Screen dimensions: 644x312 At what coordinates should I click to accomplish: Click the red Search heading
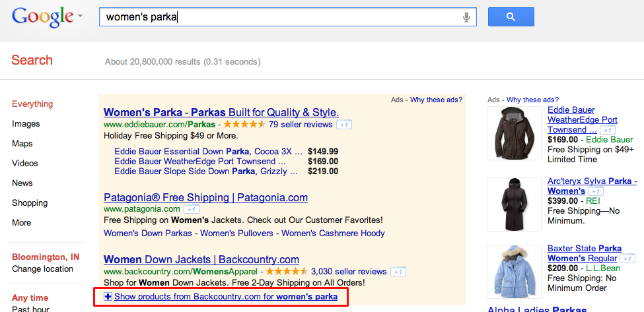32,60
